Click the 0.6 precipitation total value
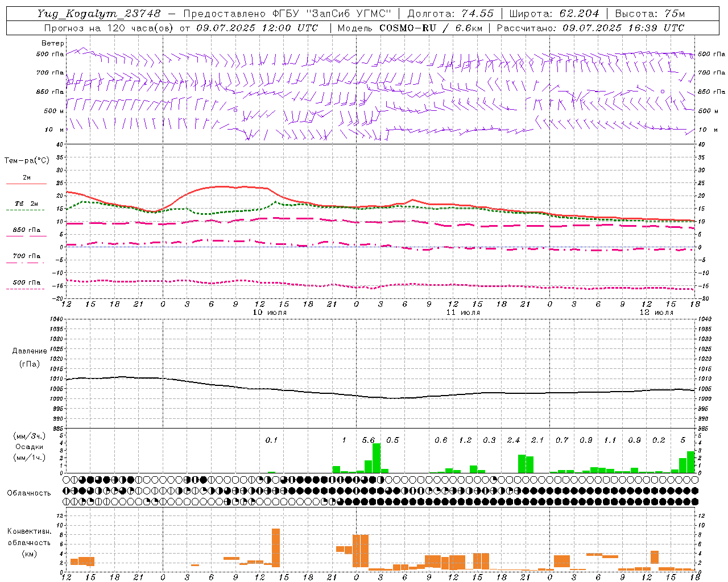 [441, 440]
